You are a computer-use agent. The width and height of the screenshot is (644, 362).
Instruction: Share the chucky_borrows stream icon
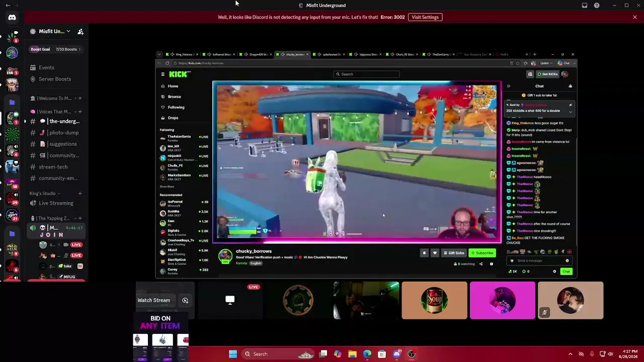[481, 264]
